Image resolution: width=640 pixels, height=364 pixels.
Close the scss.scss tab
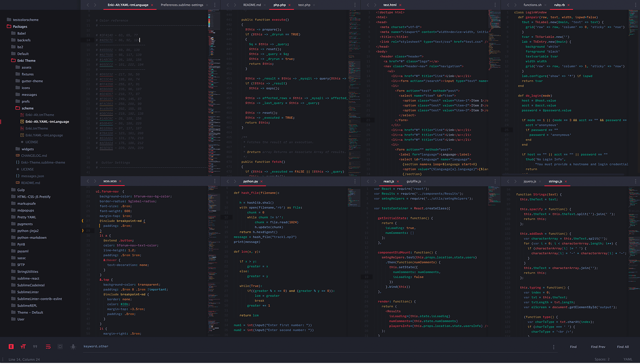pyautogui.click(x=120, y=181)
